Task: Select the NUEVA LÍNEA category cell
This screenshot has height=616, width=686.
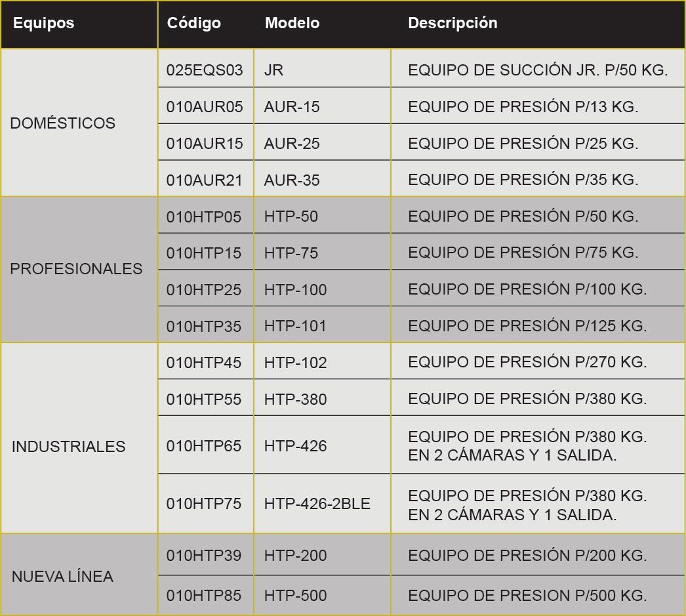Action: click(x=63, y=577)
